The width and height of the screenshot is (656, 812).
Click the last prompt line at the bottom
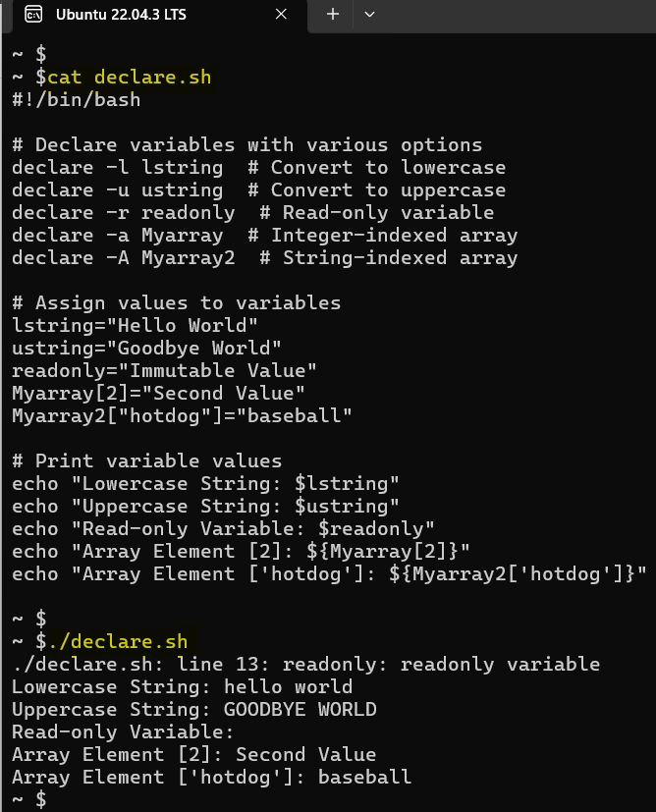(x=29, y=799)
